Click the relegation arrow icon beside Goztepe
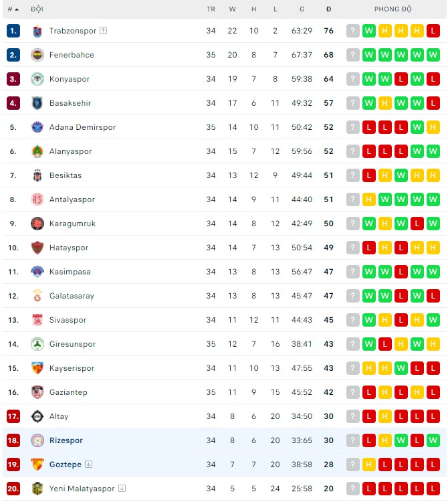Viewport: 448px width, 502px height. tap(88, 465)
